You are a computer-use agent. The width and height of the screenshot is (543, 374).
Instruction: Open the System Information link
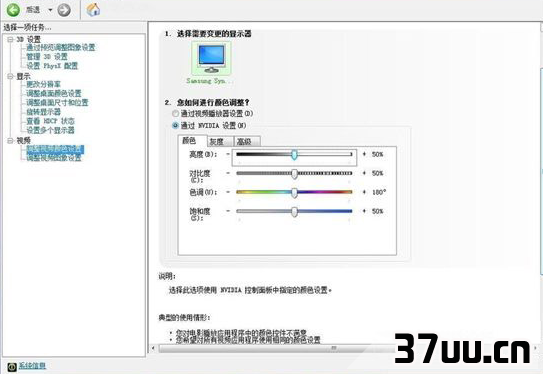coord(32,366)
